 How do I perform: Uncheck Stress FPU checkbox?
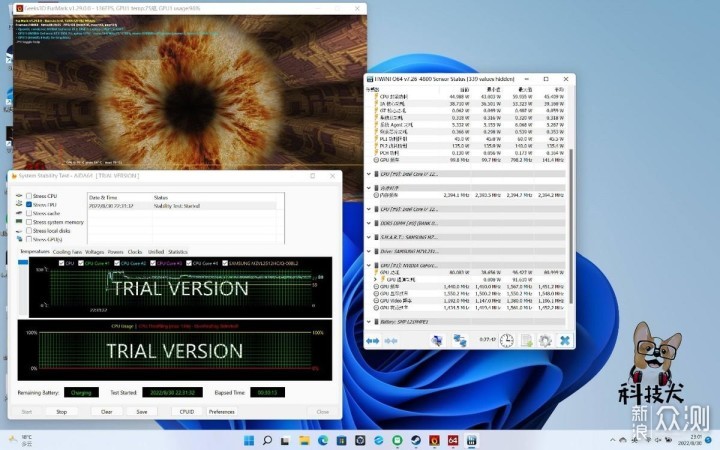(29, 204)
